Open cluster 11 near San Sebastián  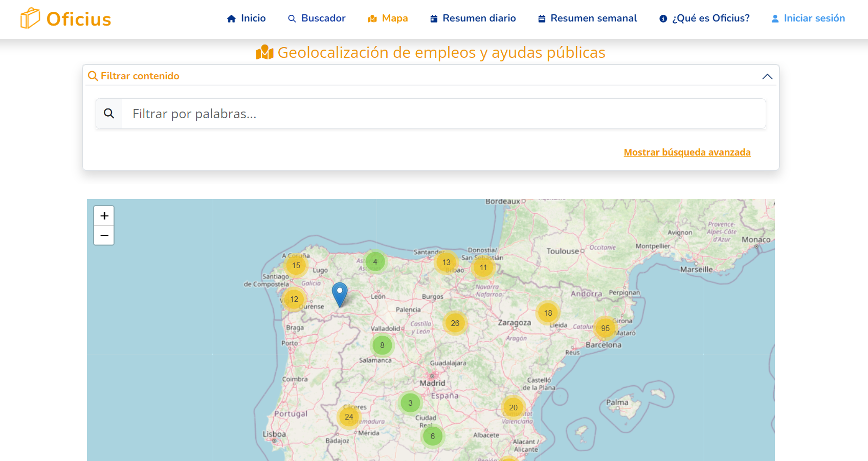(483, 268)
